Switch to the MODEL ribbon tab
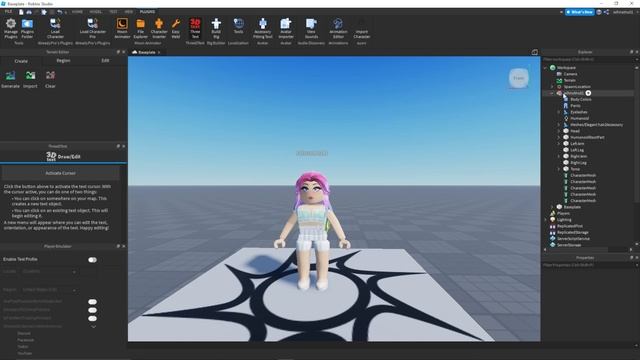Screen dimensions: 640x360 coord(96,12)
